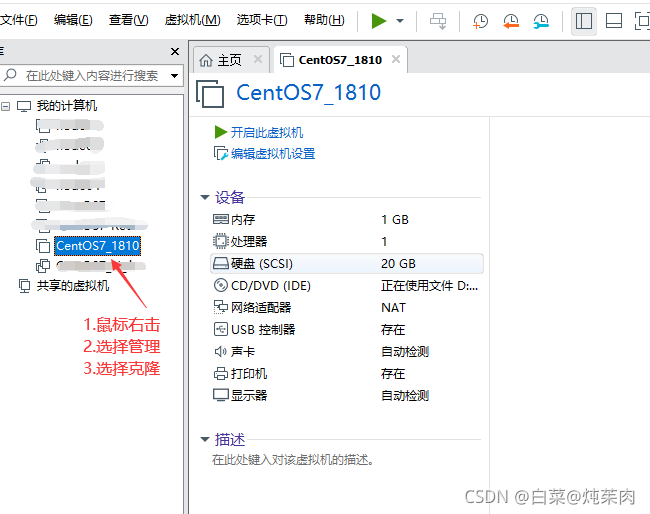Select the 处理器 device row

(x=347, y=242)
